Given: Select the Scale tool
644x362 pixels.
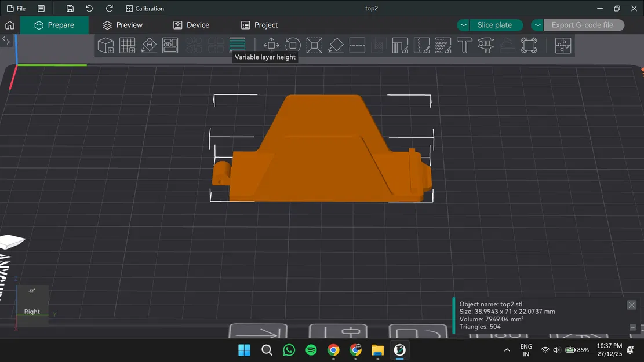Looking at the screenshot, I should tap(314, 45).
